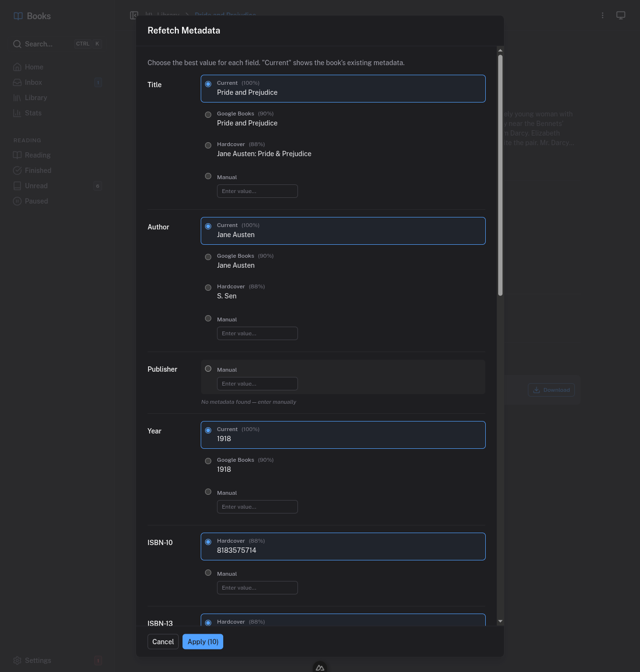Screen dimensions: 640x672
Task: Cancel the Refetch Metadata dialog
Action: click(163, 641)
